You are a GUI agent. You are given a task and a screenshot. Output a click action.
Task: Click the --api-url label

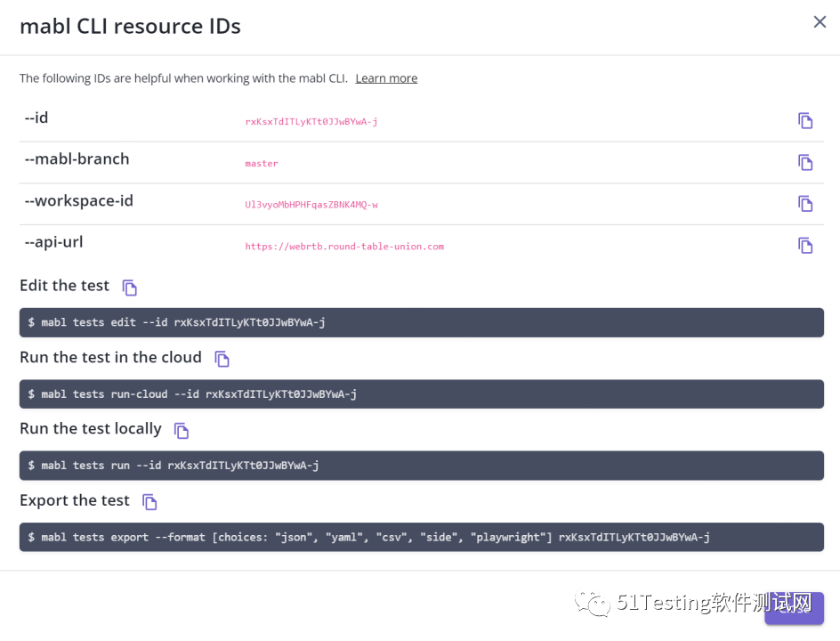pyautogui.click(x=53, y=242)
